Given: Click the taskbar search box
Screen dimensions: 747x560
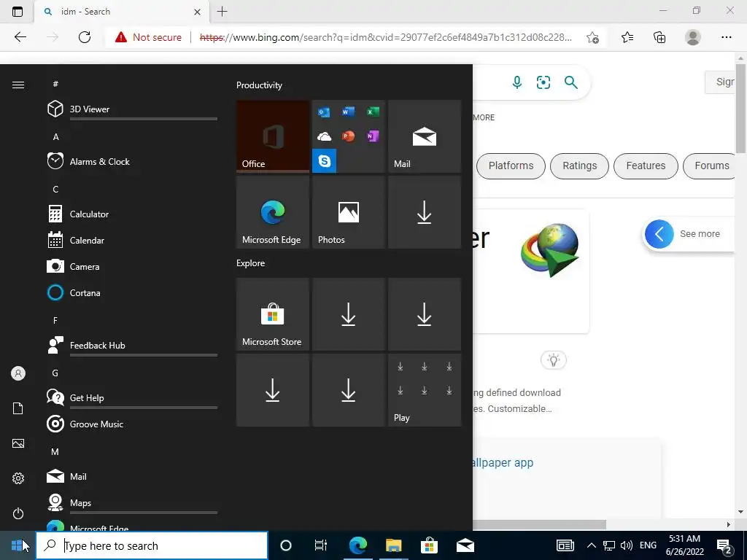Looking at the screenshot, I should tap(152, 545).
